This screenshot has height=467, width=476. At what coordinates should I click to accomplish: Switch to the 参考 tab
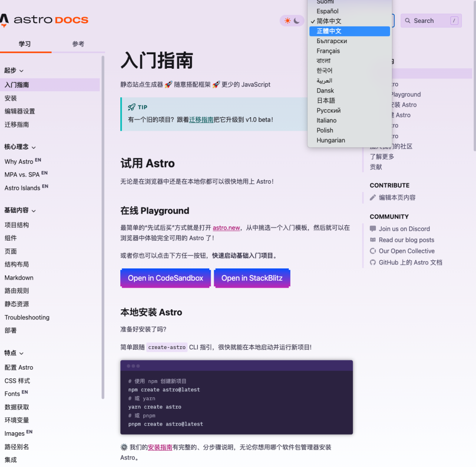click(78, 44)
